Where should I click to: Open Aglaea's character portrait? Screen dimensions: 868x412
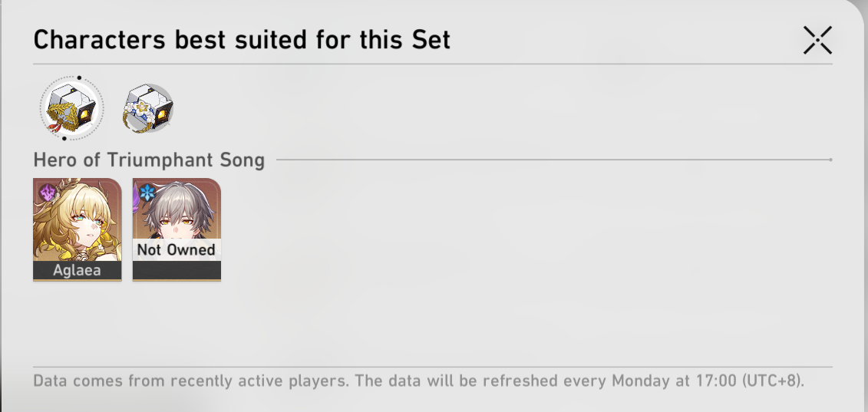[77, 229]
